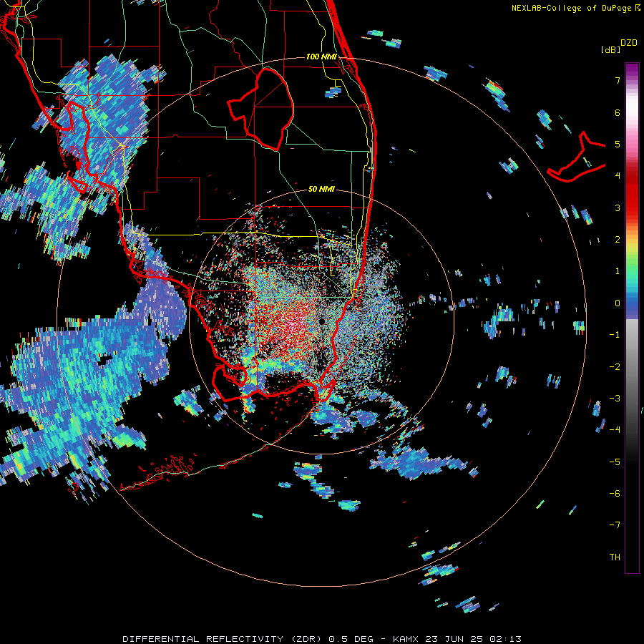
Task: Click the Lake Okeechobee red outline
Action: point(260,109)
